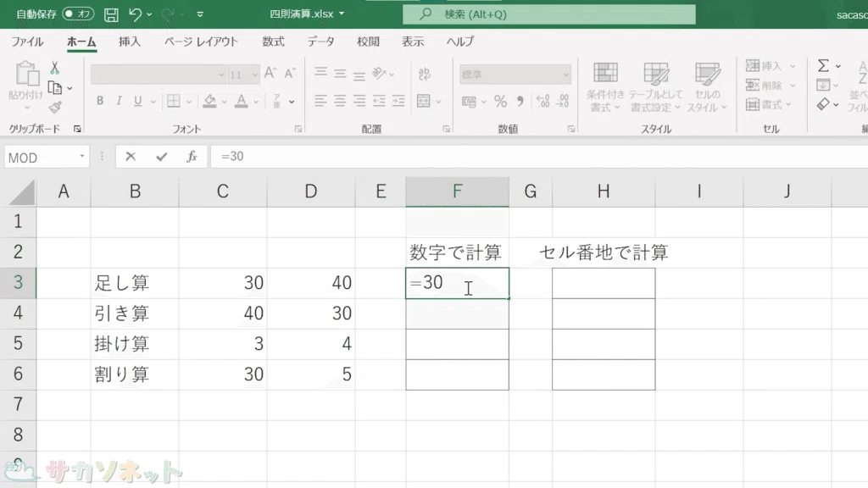Switch to the 表示 ribbon tab
The image size is (868, 488).
point(413,42)
